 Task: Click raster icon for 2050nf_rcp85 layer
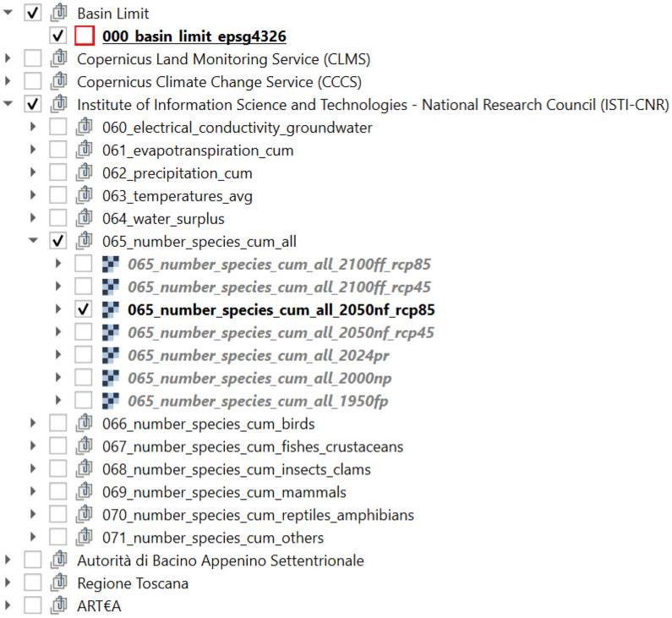[x=111, y=309]
